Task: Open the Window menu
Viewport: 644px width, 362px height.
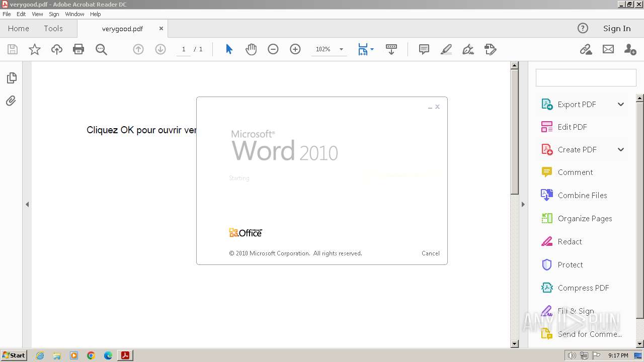Action: pyautogui.click(x=74, y=14)
